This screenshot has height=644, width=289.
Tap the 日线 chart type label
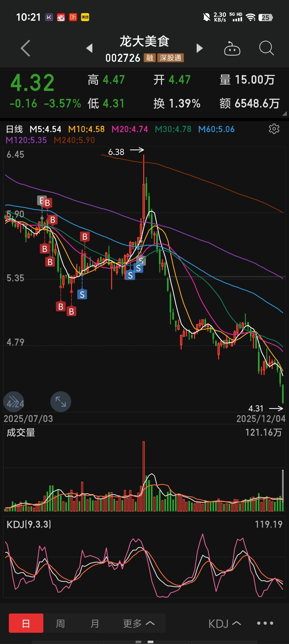[14, 129]
